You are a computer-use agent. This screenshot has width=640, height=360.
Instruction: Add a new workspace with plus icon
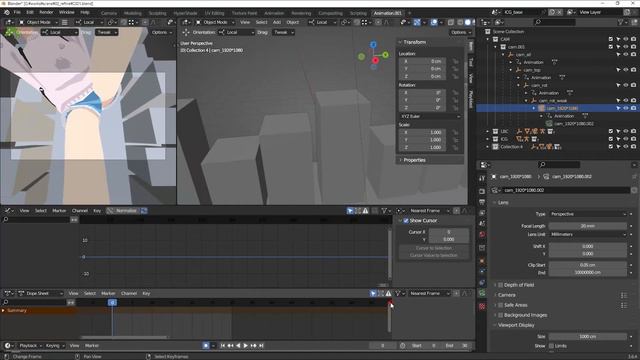[x=409, y=13]
